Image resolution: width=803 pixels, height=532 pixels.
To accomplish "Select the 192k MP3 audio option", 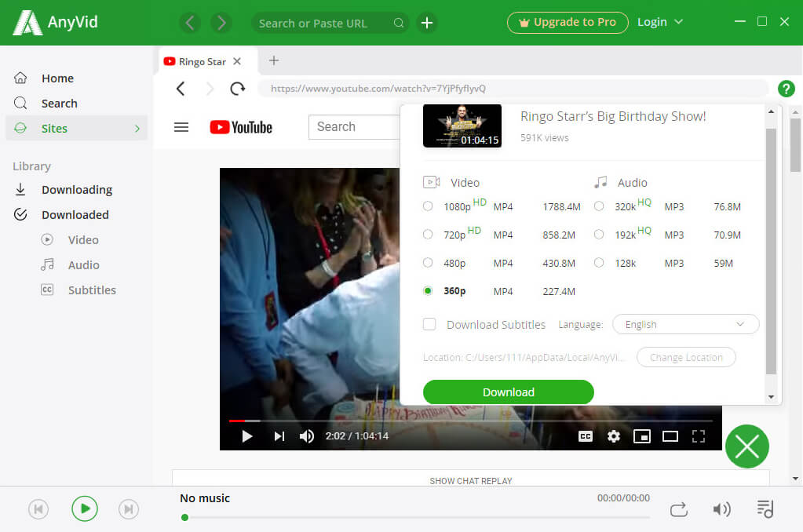I will coord(599,235).
